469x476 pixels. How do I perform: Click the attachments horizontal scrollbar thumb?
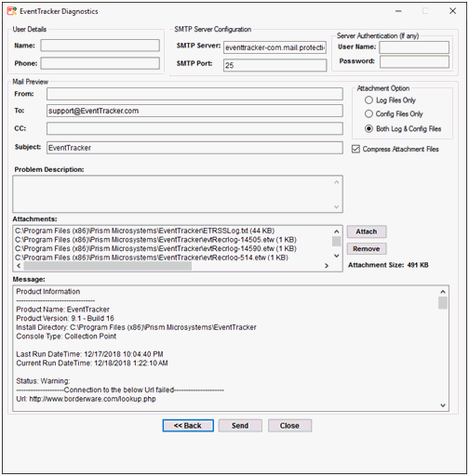(108, 266)
